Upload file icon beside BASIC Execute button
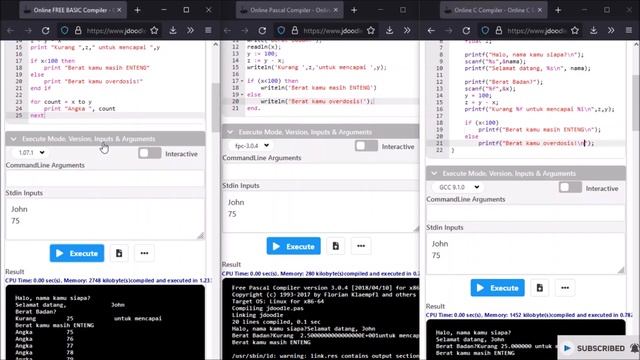This screenshot has height=360, width=640. [119, 253]
